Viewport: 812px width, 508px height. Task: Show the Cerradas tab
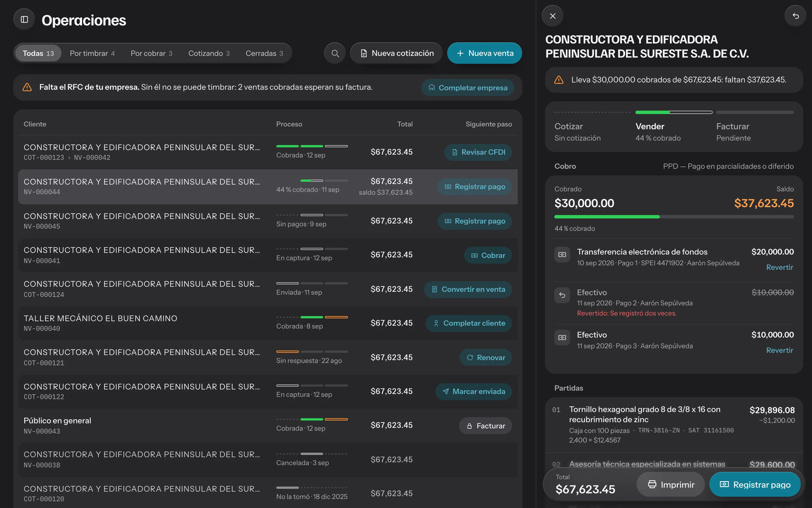(264, 53)
